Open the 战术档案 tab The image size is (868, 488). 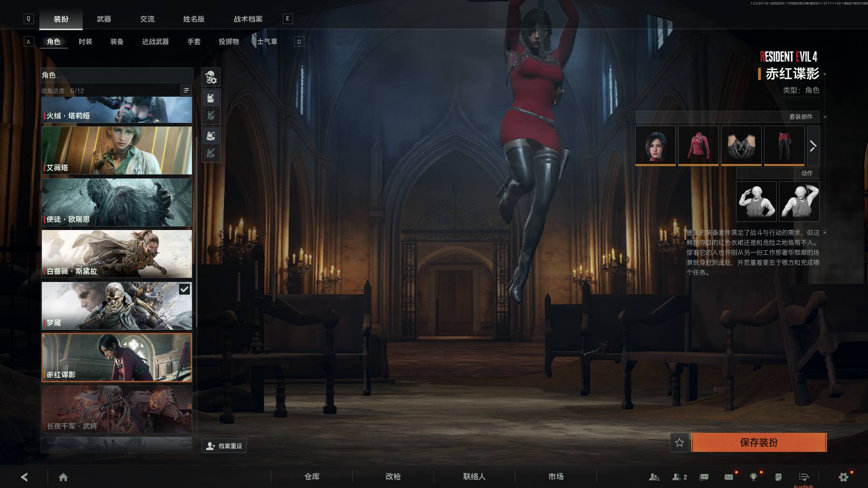coord(248,19)
